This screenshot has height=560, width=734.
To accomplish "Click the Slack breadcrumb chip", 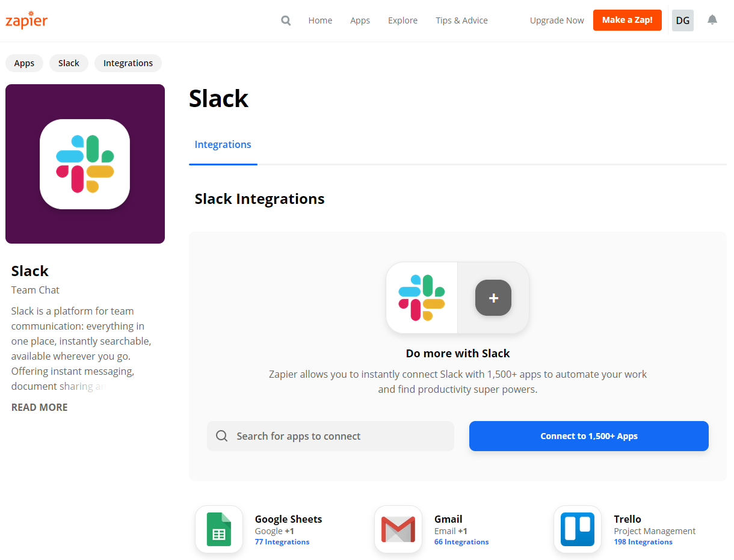I will (69, 63).
